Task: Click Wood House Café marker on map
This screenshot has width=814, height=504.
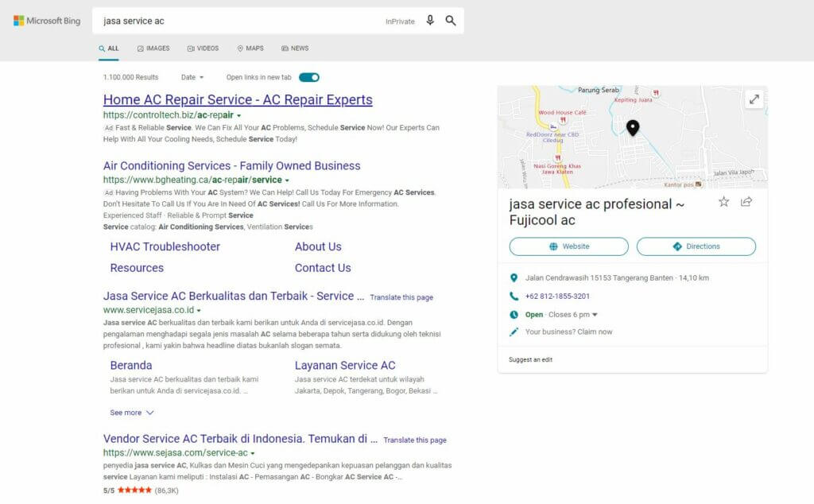Action: point(563,120)
